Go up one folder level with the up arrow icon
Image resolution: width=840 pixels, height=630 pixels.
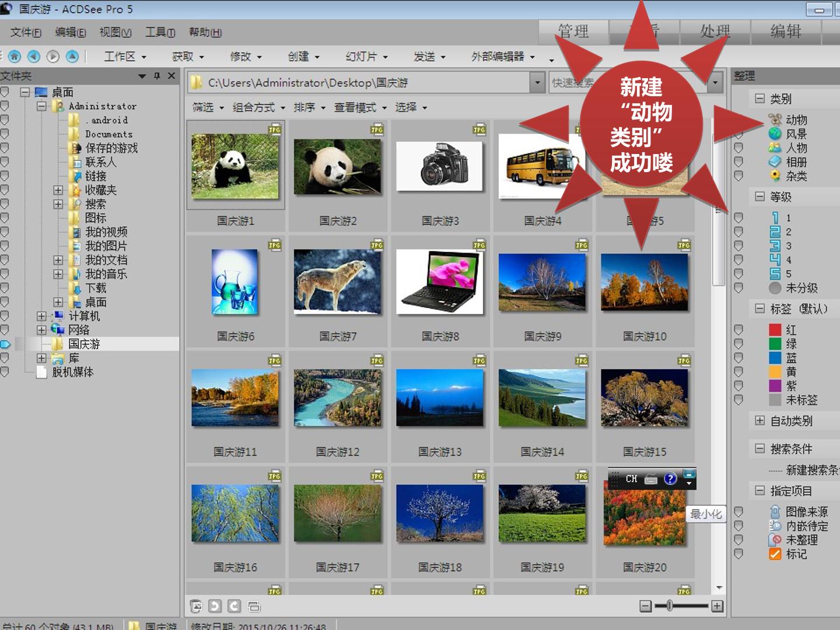tap(72, 57)
